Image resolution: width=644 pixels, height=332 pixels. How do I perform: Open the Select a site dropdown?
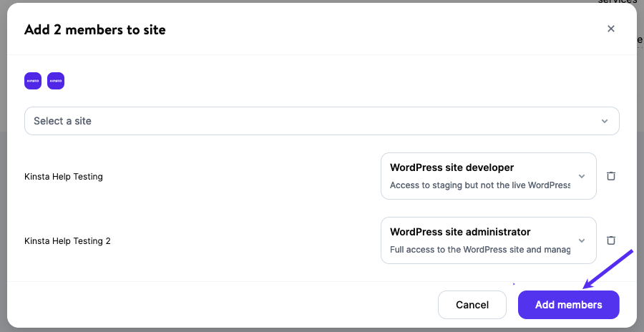321,121
